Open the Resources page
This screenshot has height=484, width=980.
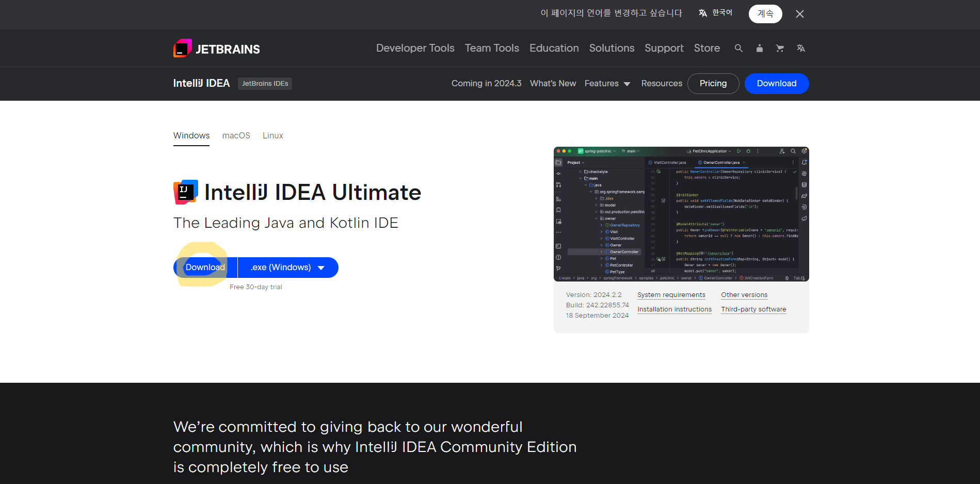(662, 83)
